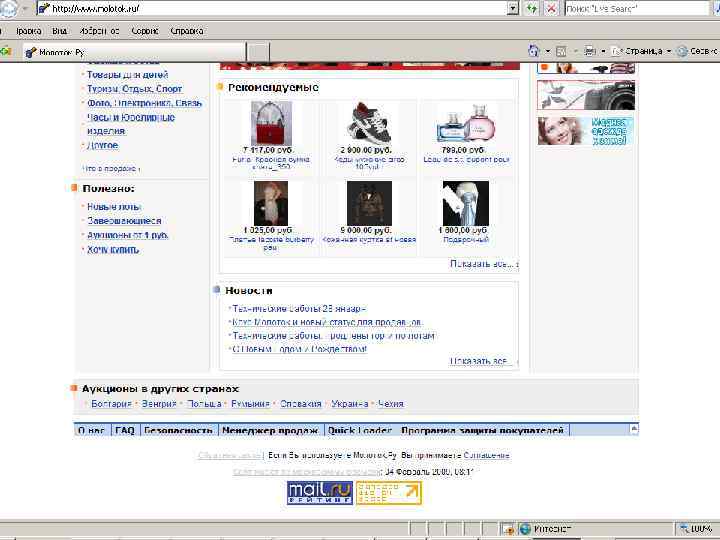
Task: Click the add to favorites star icon
Action: [6, 51]
